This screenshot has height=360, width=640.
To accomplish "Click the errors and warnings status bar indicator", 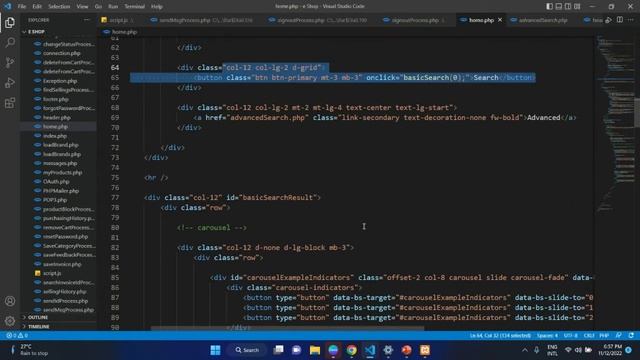I will 17,336.
